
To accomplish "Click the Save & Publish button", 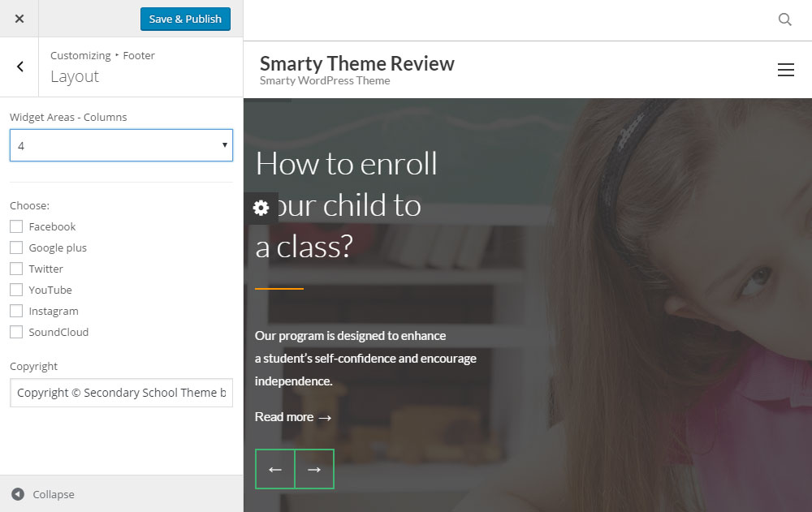I will [x=185, y=19].
